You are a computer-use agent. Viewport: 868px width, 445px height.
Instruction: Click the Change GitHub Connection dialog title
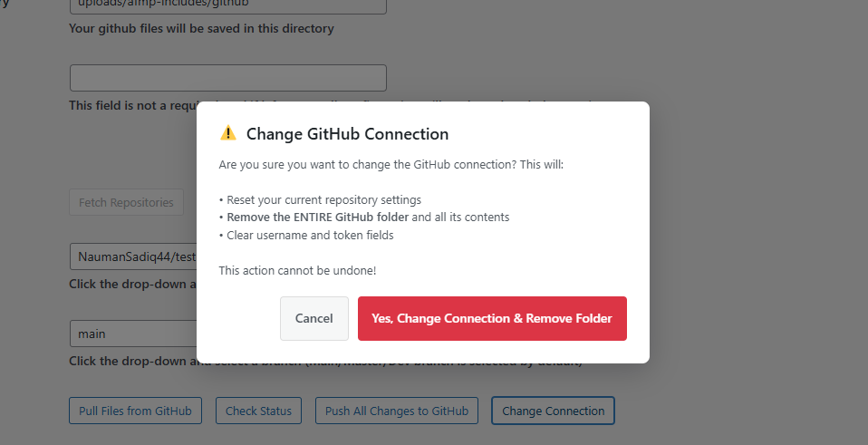tap(347, 134)
